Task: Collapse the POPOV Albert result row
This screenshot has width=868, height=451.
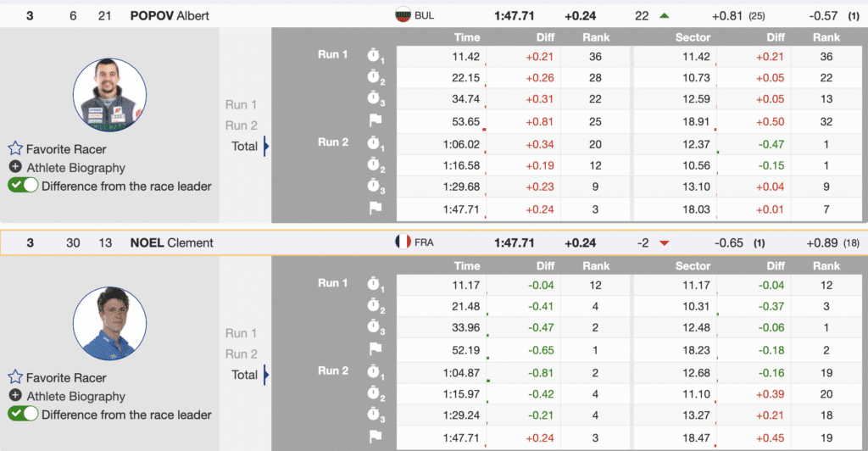Action: [x=170, y=15]
